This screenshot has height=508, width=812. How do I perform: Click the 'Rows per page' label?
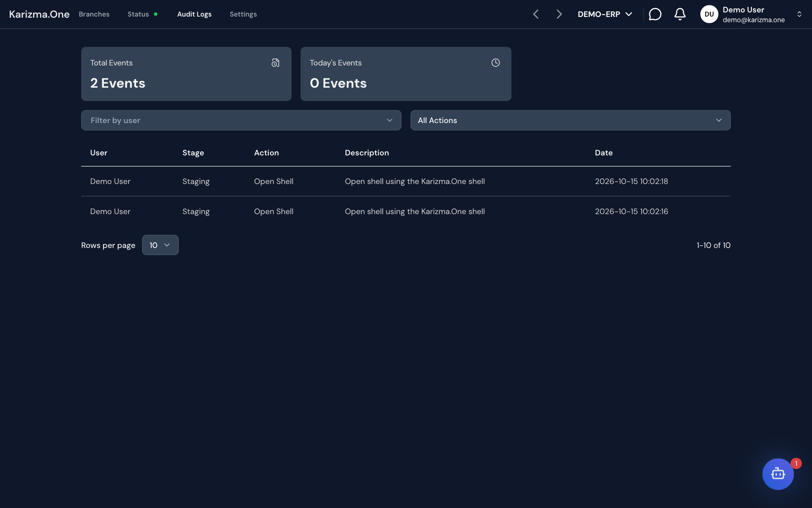pyautogui.click(x=108, y=245)
